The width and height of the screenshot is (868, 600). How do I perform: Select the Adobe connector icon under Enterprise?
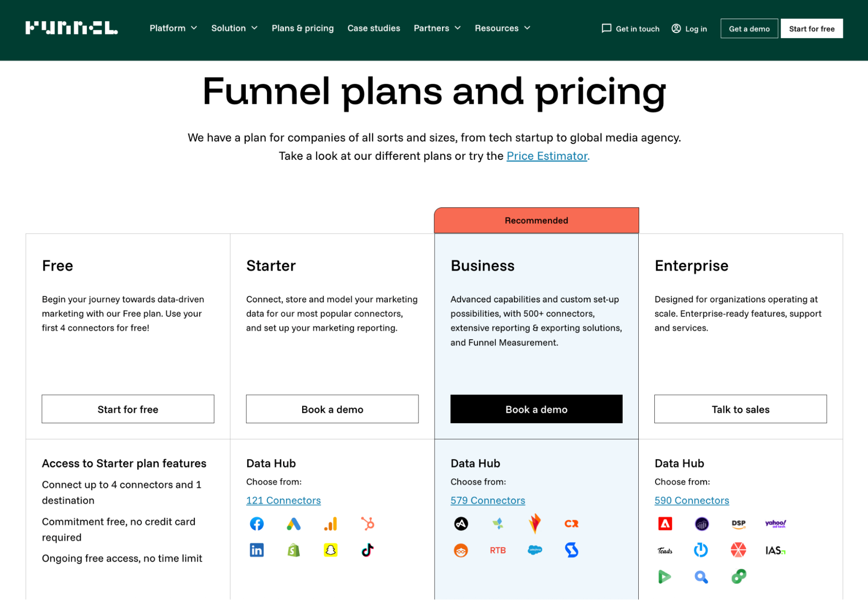click(x=665, y=524)
